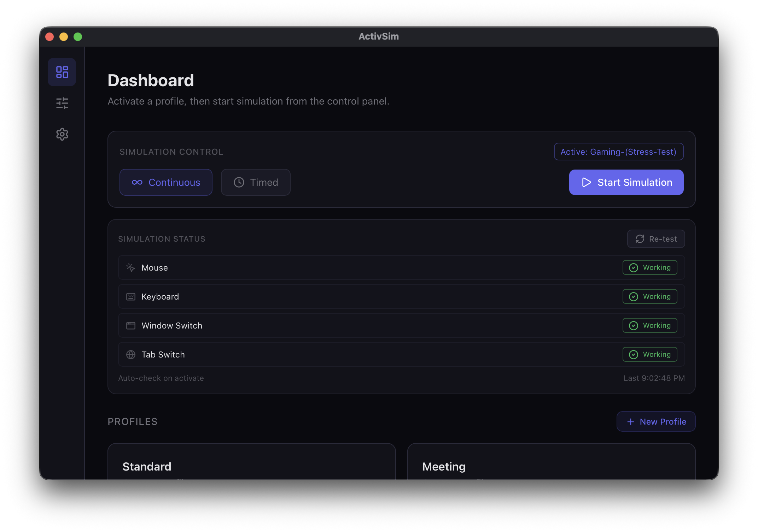Click the keyboard icon next to Keyboard status
Viewport: 758px width, 532px height.
point(130,296)
